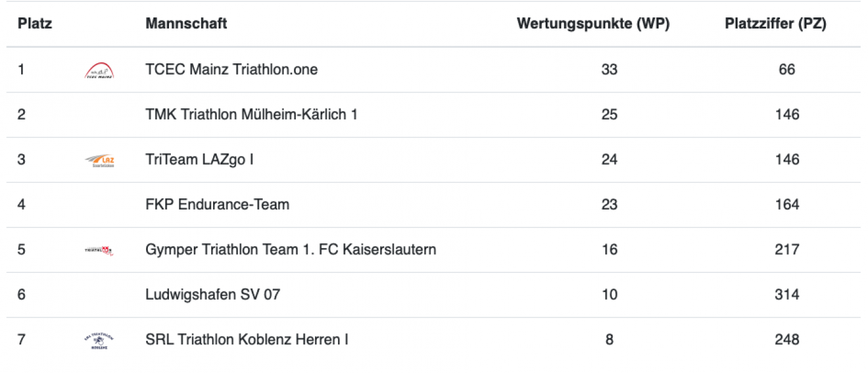Open TriTeam LAZgo I team entry
This screenshot has width=868, height=373.
199,160
